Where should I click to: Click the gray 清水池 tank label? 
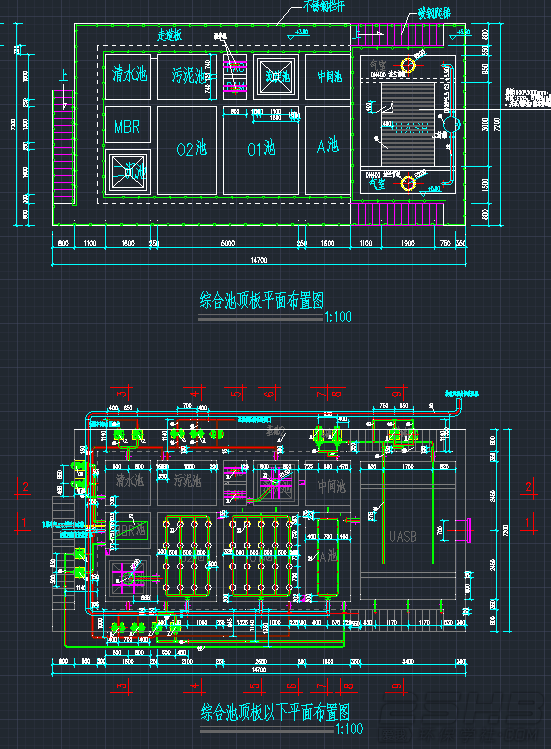coord(130,480)
